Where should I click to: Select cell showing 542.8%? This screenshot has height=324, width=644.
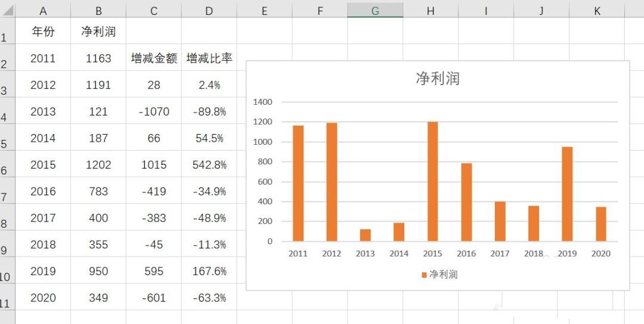pyautogui.click(x=209, y=165)
